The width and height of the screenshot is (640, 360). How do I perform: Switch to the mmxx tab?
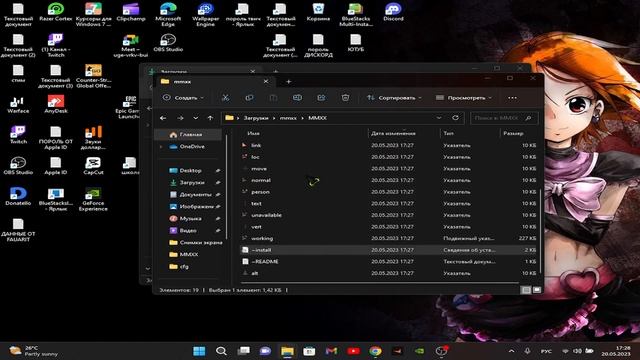[x=212, y=82]
